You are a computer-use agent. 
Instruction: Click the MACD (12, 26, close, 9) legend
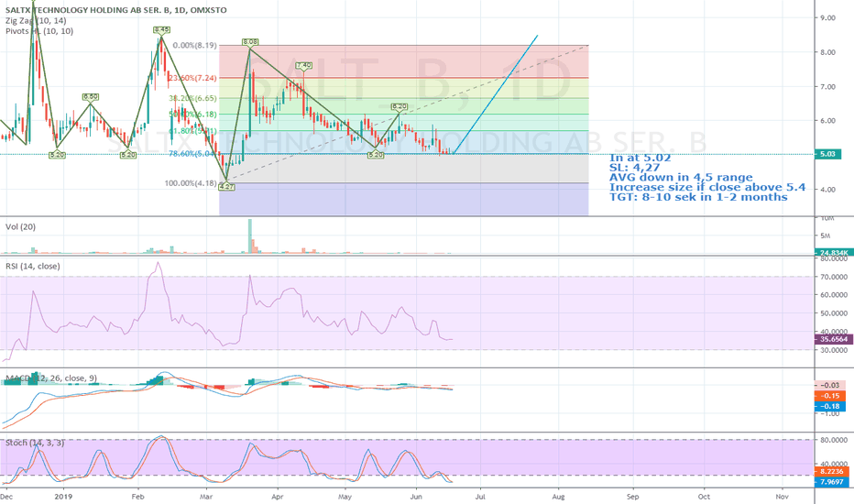coord(51,378)
